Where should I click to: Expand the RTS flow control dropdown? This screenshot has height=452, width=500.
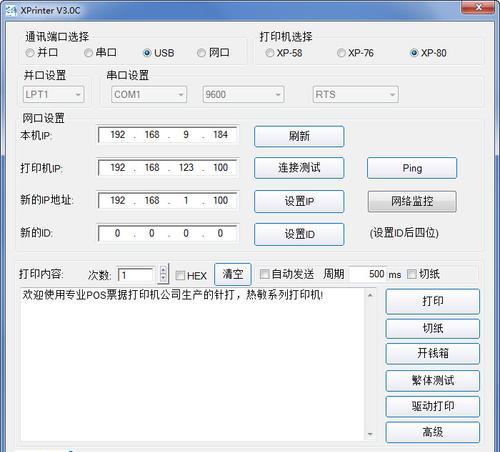[355, 95]
